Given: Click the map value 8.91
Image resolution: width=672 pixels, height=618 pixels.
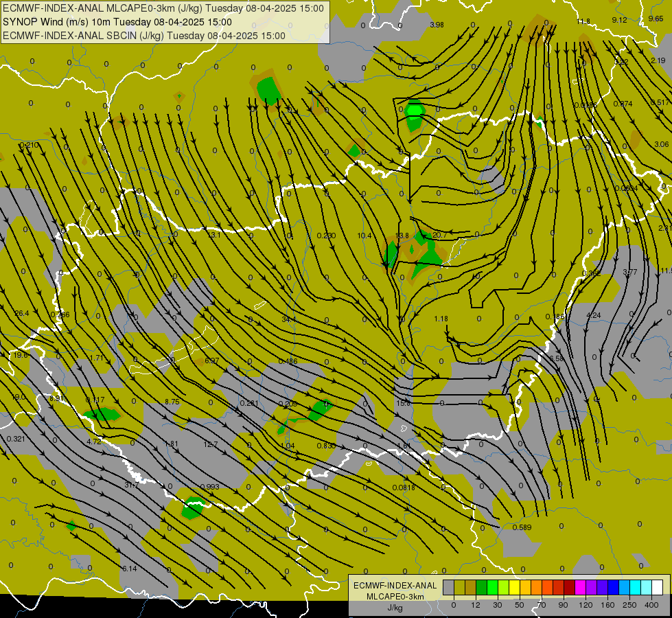Looking at the screenshot, I should [56, 398].
